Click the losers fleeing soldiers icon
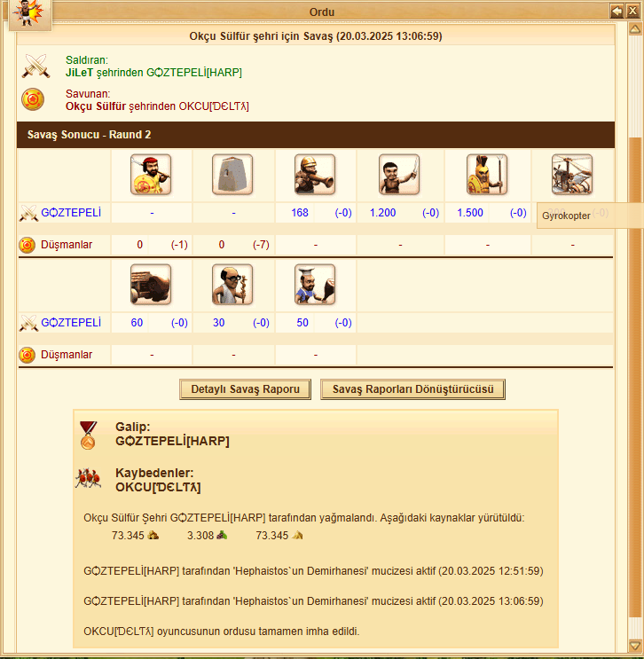Screen dimensions: 644x659 pyautogui.click(x=89, y=478)
